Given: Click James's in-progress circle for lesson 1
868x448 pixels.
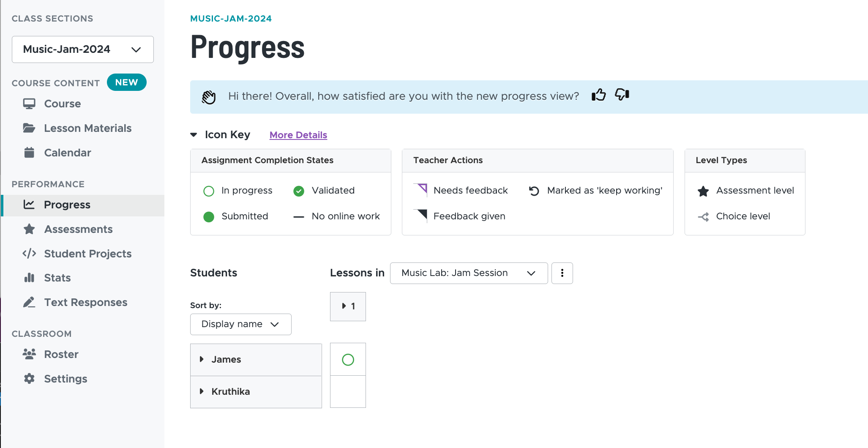Looking at the screenshot, I should click(348, 360).
